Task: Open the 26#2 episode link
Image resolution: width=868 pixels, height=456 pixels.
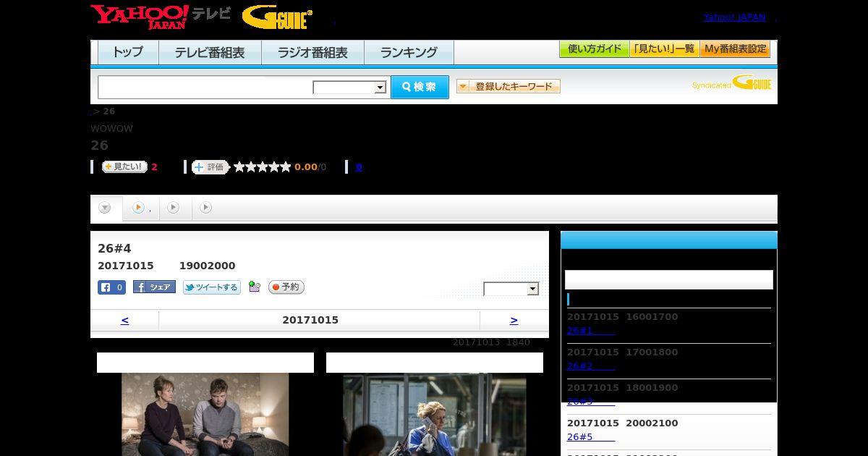Action: (591, 366)
